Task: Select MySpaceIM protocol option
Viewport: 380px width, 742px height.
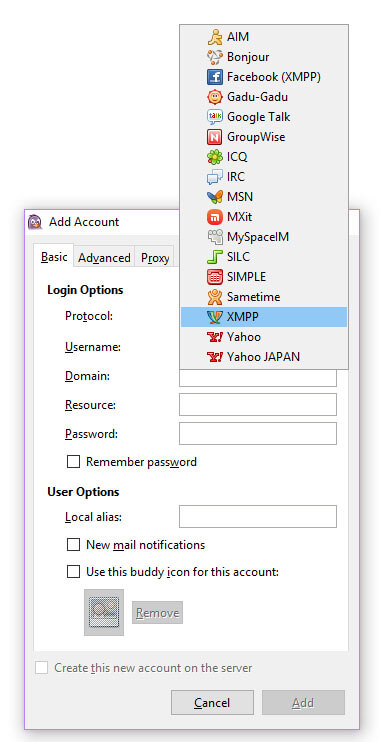Action: click(x=264, y=237)
